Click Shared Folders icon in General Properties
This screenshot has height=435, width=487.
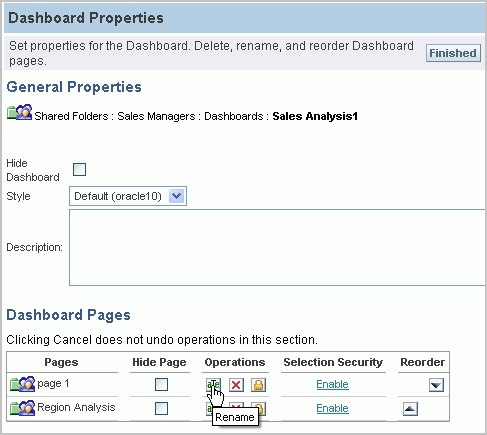(20, 112)
